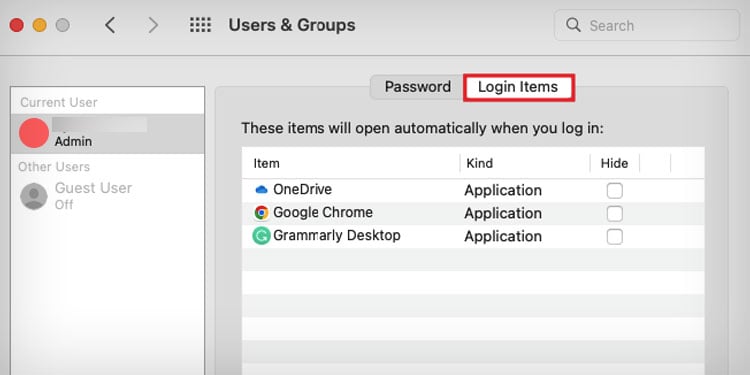This screenshot has width=750, height=375.
Task: Select the Grammarly Desktop row name
Action: click(337, 235)
